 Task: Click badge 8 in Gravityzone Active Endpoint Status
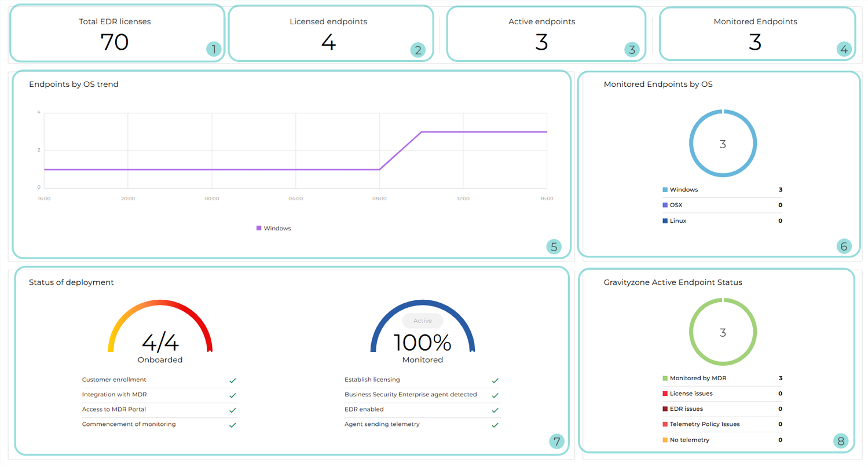click(840, 442)
